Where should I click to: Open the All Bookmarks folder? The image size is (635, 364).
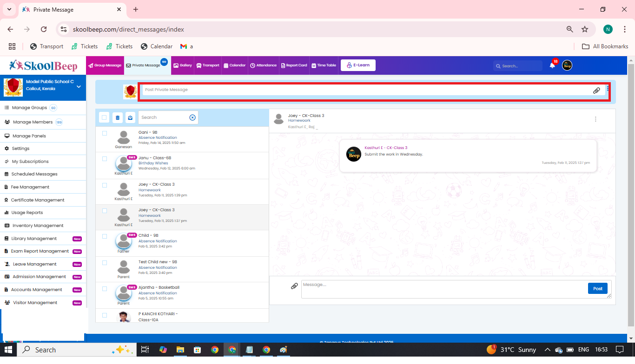(x=605, y=46)
